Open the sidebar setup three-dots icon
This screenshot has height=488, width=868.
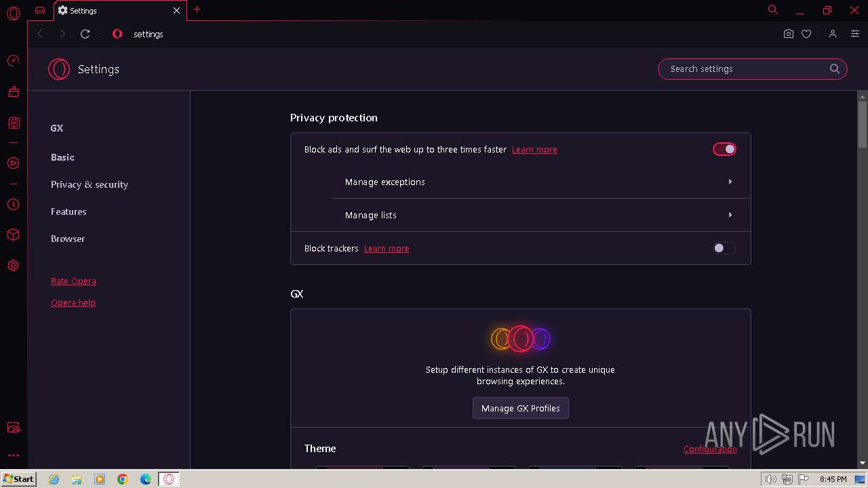tap(13, 455)
